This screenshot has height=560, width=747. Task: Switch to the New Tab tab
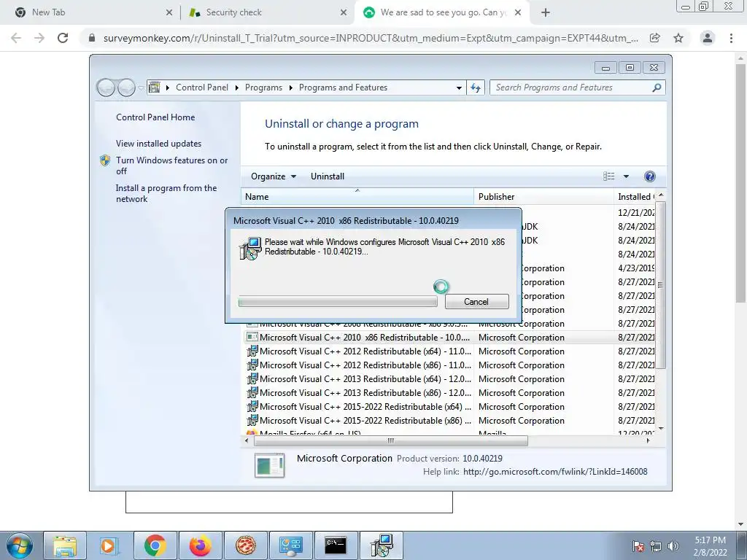pos(90,12)
